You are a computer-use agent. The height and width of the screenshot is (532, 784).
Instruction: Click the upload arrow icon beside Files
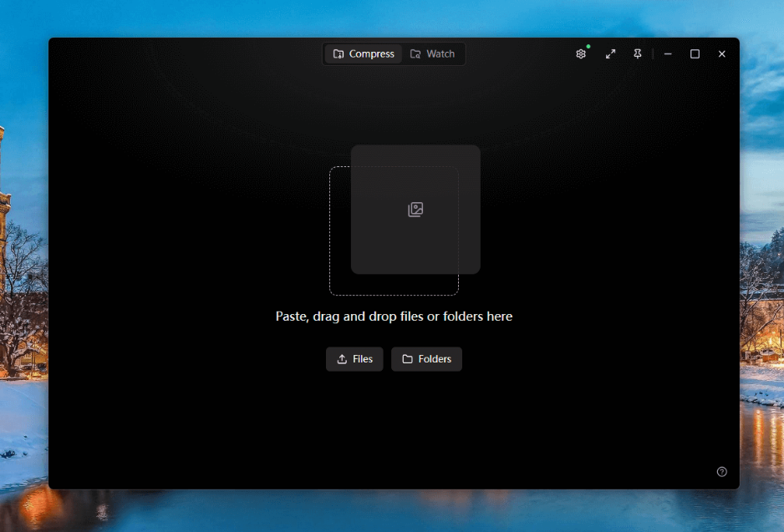tap(342, 359)
